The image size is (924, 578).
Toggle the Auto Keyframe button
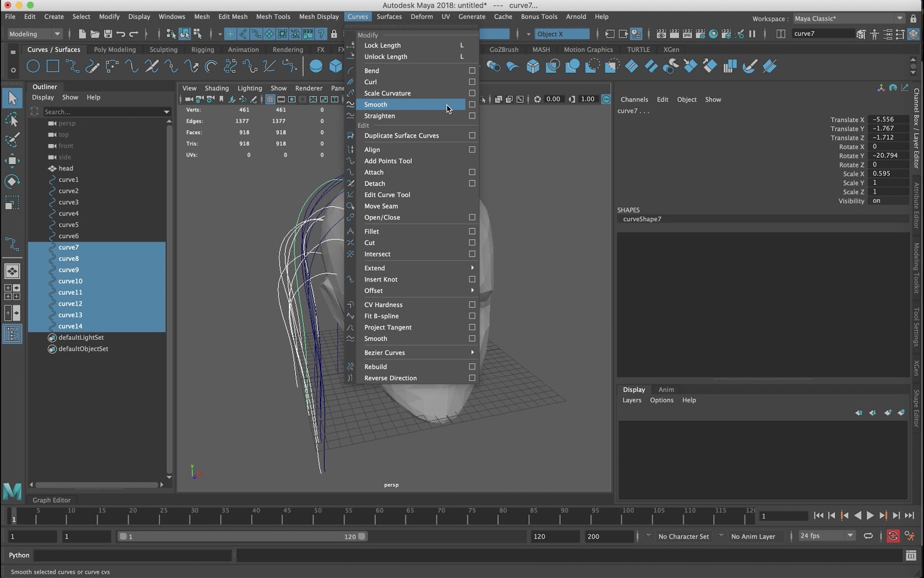[893, 536]
